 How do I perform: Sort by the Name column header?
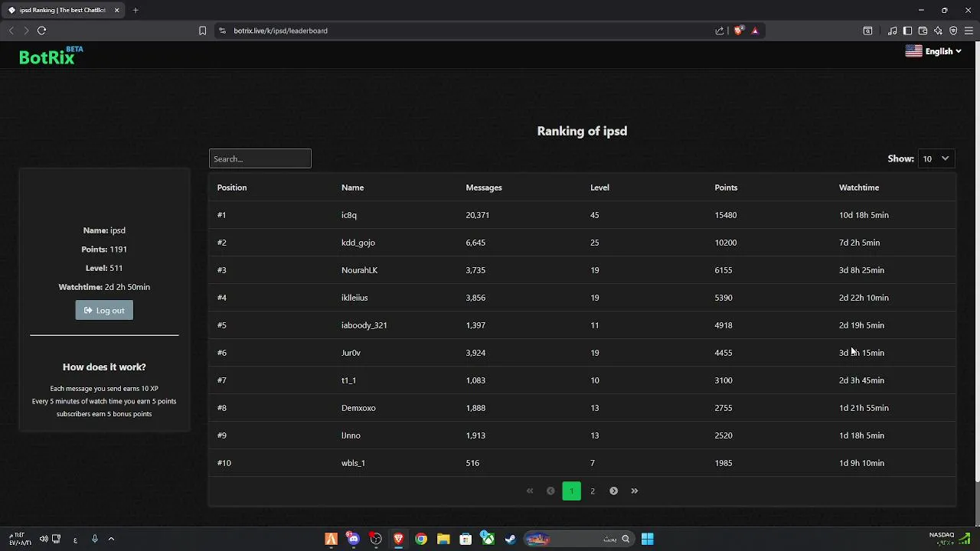click(352, 187)
